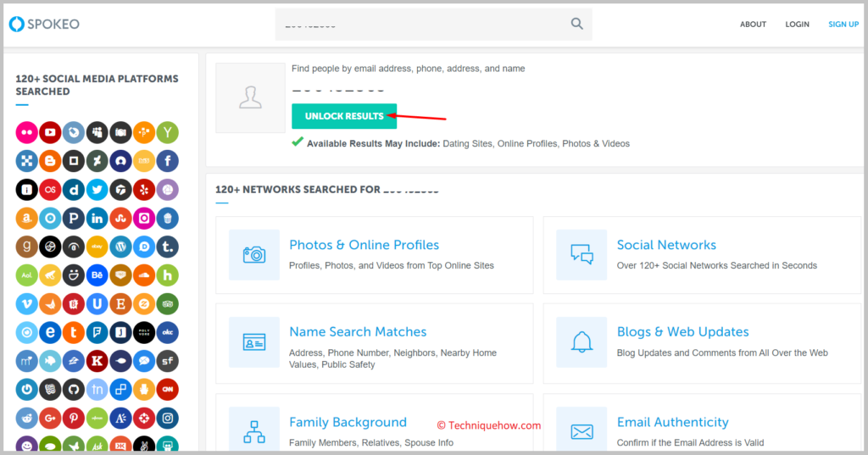
Task: Click the AOL platform icon
Action: [26, 275]
